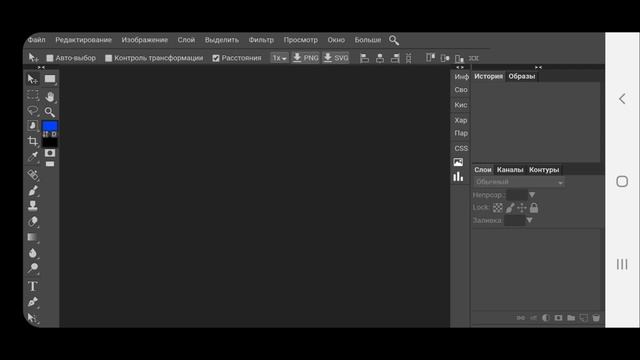This screenshot has height=360, width=640.
Task: Select the Lasso tool
Action: pos(33,111)
